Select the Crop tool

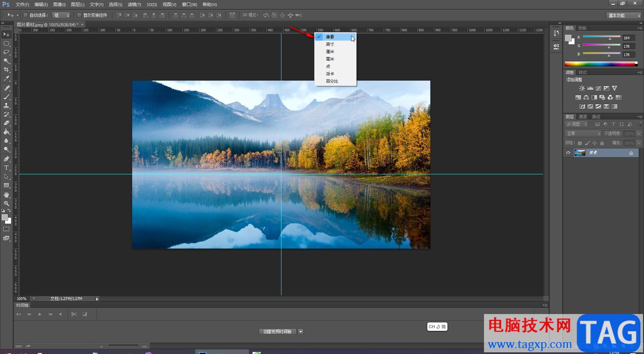click(6, 70)
